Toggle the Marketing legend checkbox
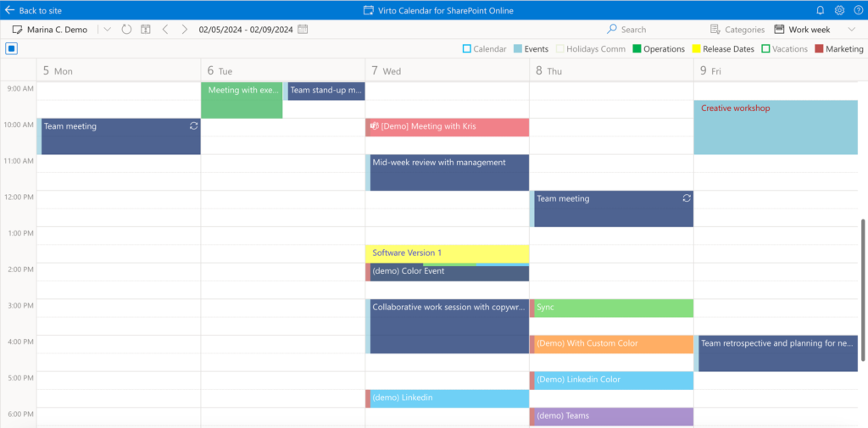 [820, 48]
